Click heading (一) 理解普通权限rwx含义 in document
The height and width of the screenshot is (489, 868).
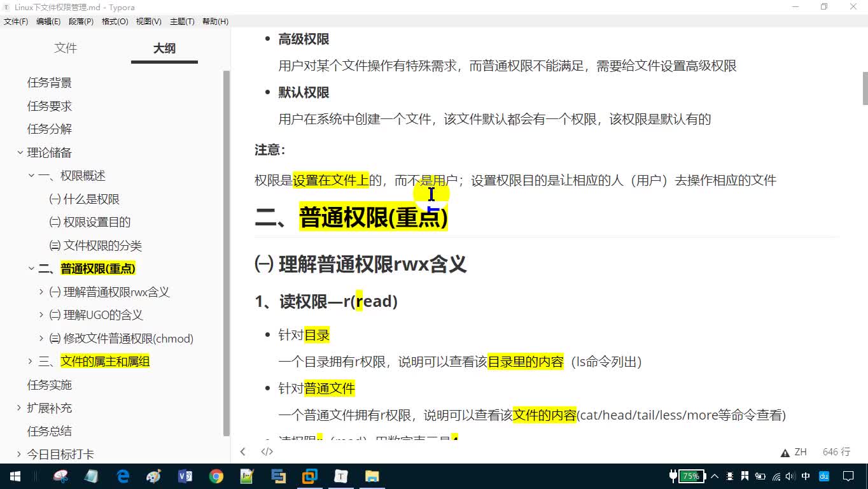coord(361,264)
